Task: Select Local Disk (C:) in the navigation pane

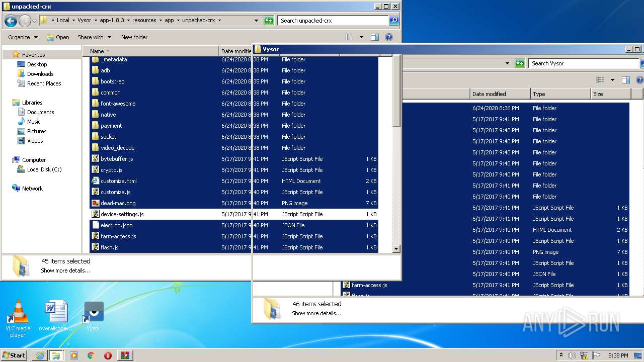Action: (44, 169)
